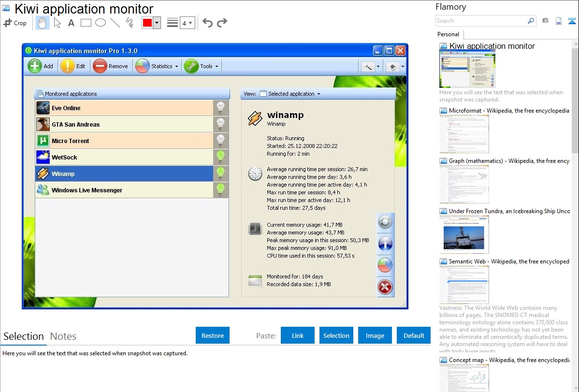The image size is (579, 392).
Task: Toggle Windows Live Messenger light bulb
Action: 221,190
